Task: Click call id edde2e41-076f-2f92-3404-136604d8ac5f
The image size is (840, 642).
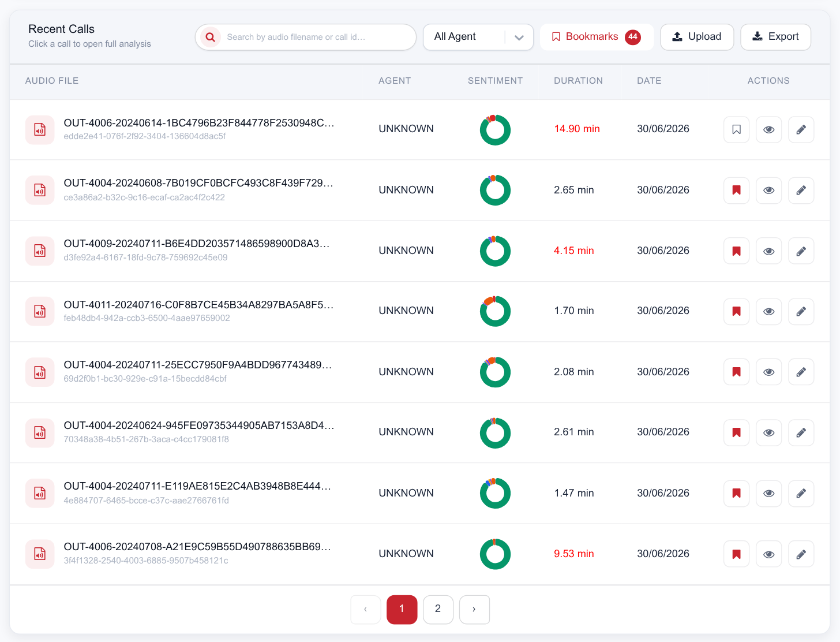Action: [x=145, y=136]
